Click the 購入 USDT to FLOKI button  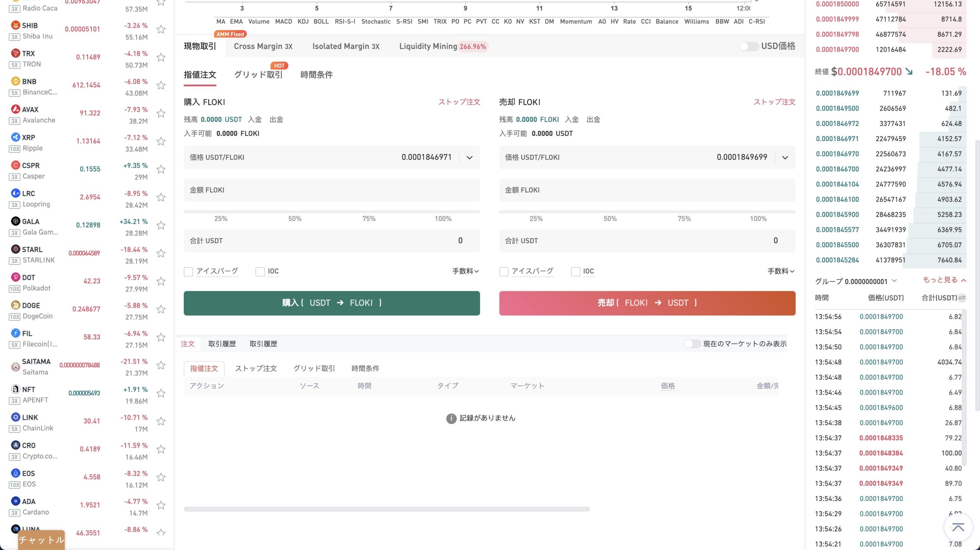(332, 303)
